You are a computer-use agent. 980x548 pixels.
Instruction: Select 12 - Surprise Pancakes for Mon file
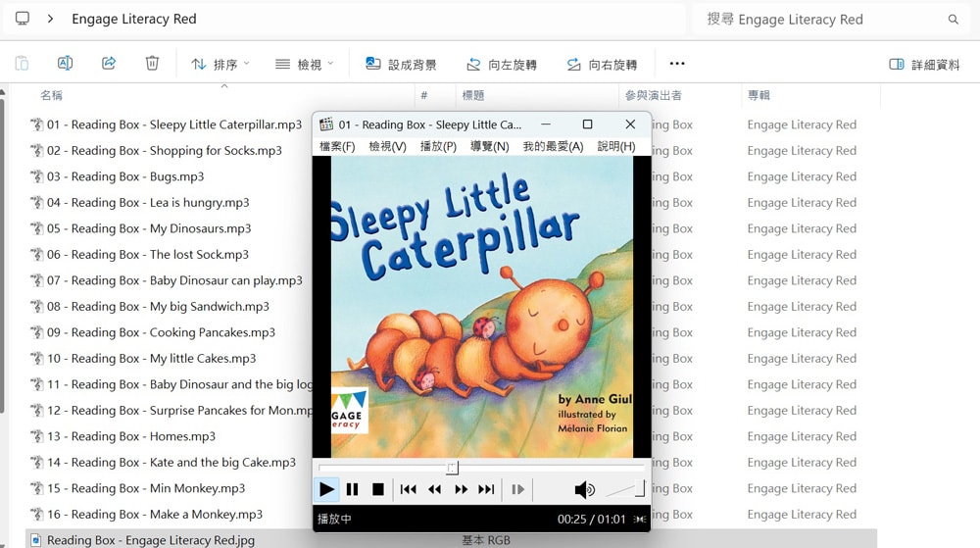click(179, 411)
